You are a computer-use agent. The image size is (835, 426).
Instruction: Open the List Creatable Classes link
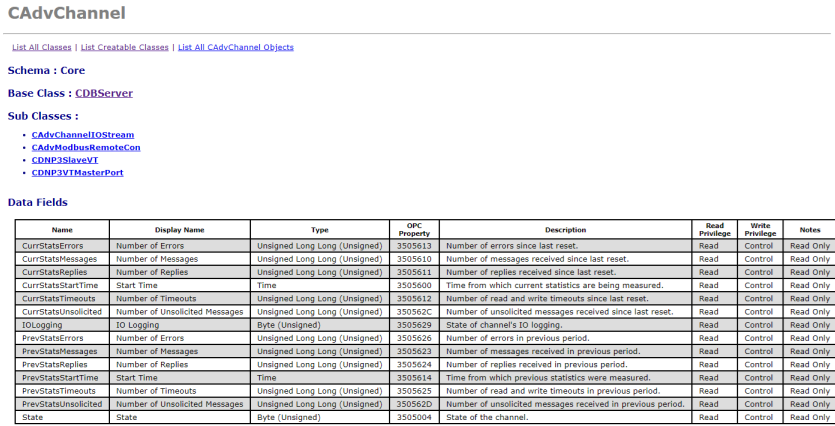click(125, 47)
